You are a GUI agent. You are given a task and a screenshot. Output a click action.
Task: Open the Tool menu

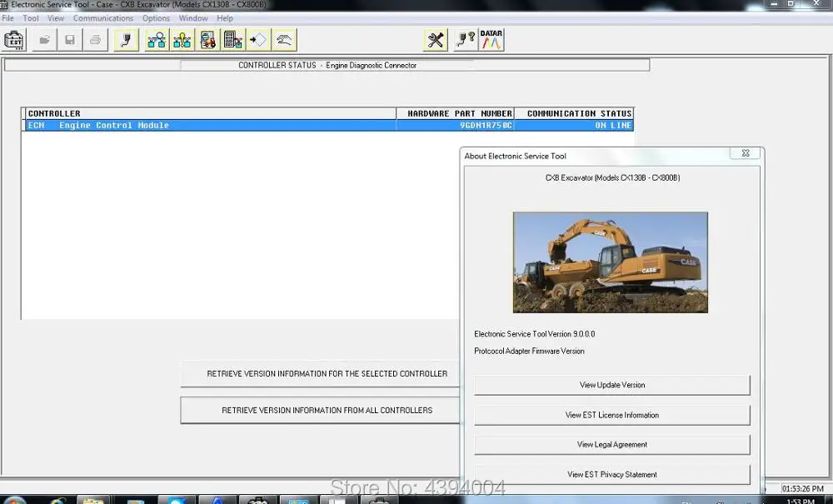(x=31, y=18)
